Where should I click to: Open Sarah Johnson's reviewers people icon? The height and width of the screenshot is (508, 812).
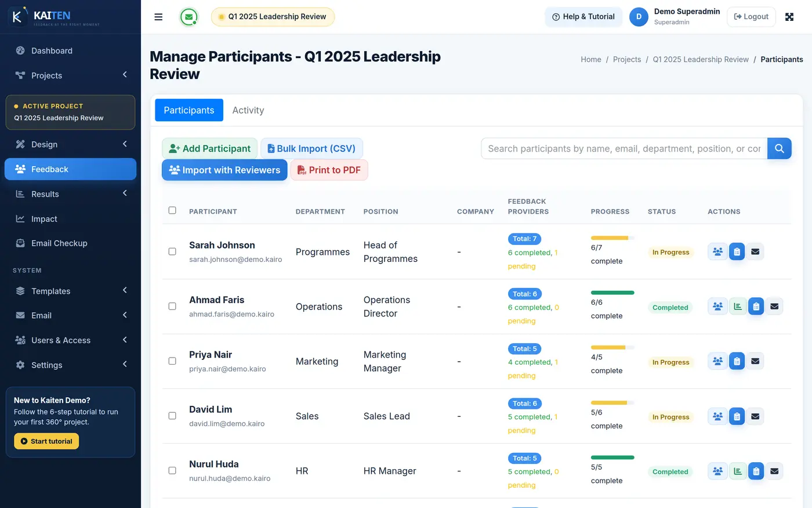click(717, 252)
